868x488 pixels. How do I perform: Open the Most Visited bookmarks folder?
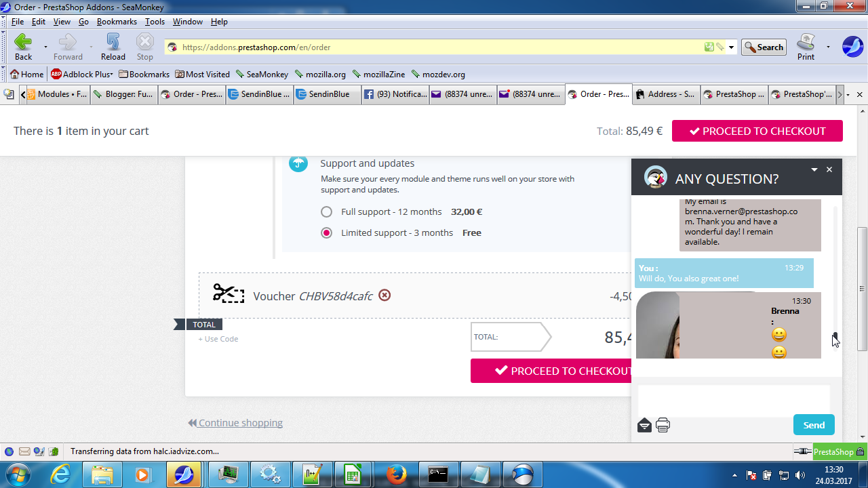tap(202, 75)
